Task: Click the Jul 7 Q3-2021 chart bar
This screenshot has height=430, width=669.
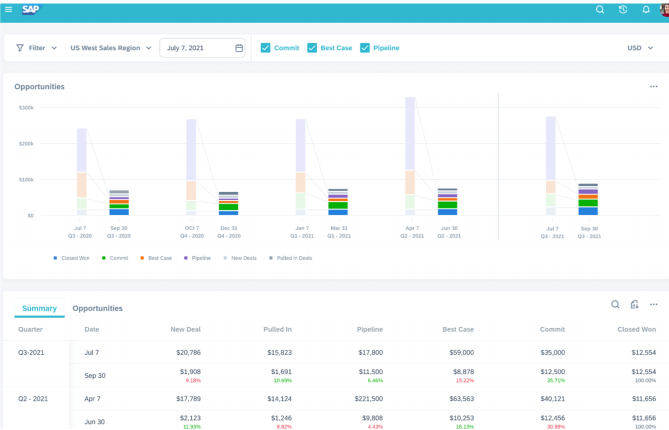Action: click(551, 166)
